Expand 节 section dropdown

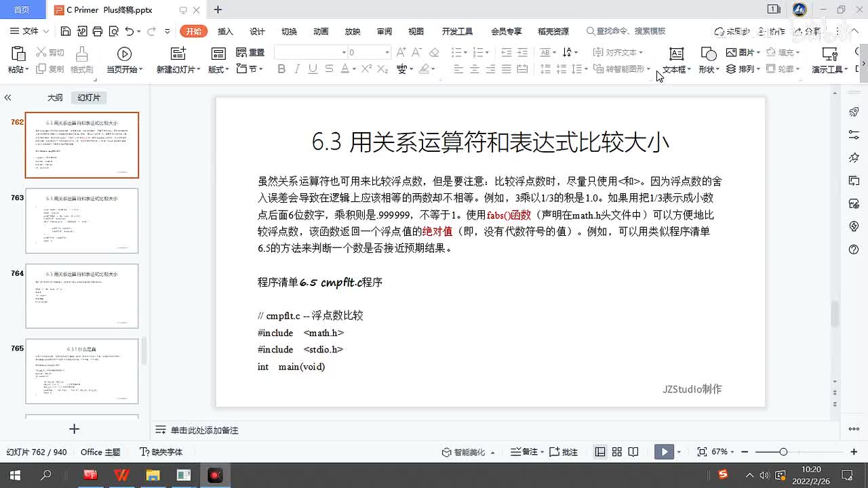261,69
